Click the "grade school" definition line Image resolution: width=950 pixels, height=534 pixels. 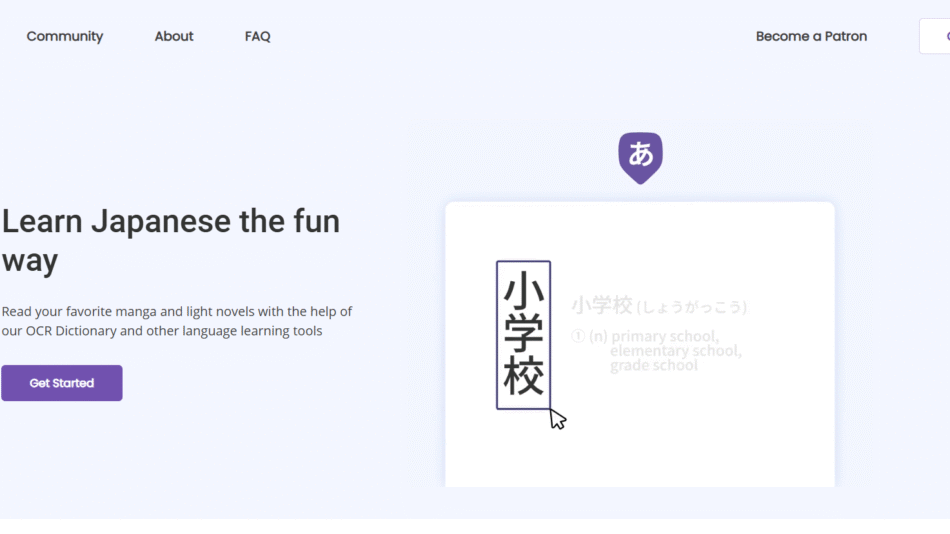[654, 366]
